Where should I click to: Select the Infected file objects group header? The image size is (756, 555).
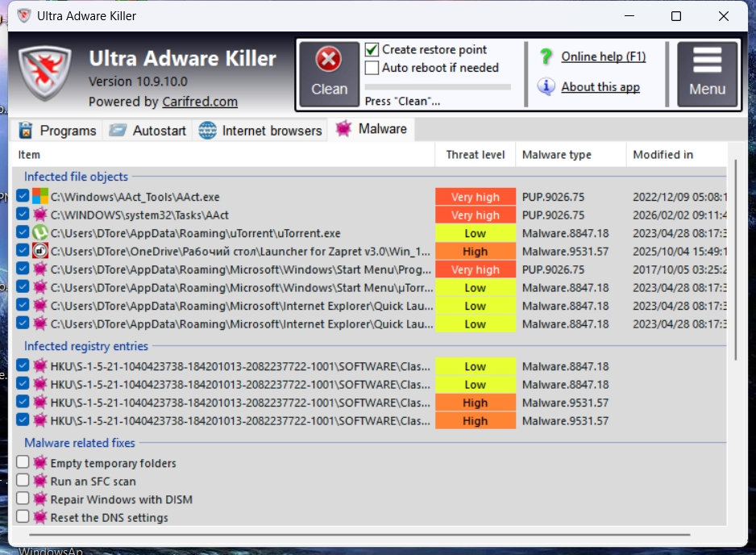tap(77, 177)
